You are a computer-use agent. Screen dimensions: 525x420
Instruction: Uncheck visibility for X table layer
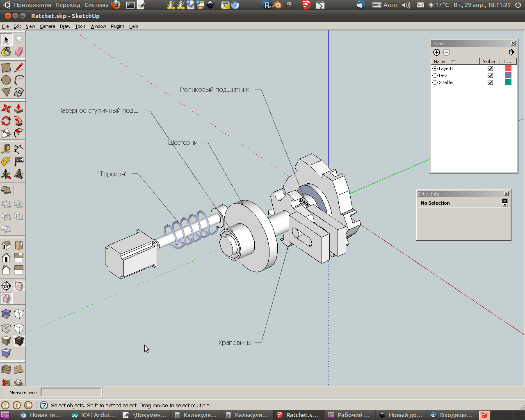coord(490,82)
